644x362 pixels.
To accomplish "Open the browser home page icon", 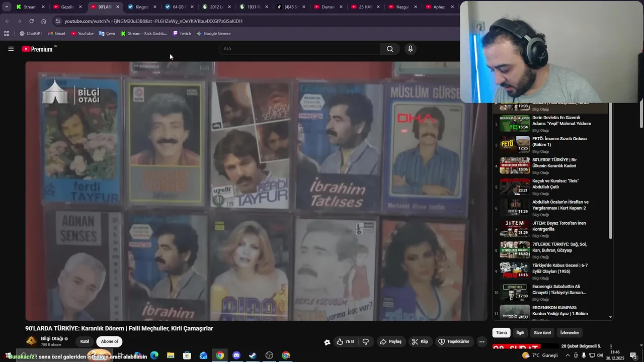I will [43, 21].
